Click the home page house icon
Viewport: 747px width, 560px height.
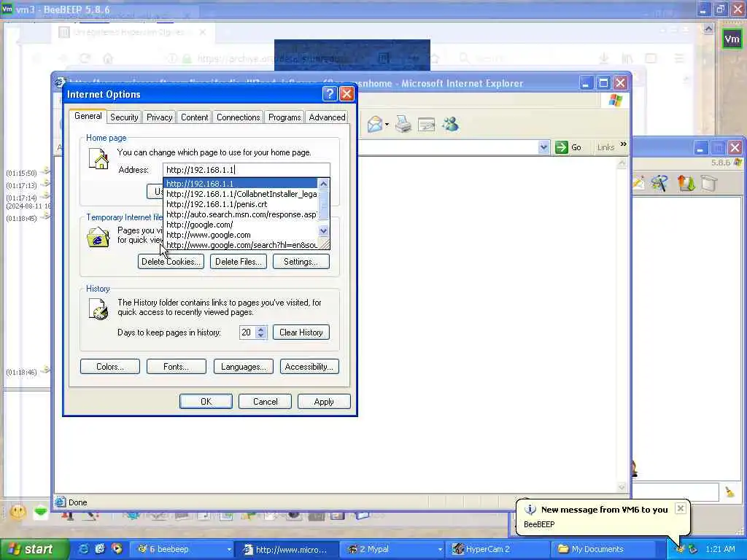pos(98,159)
